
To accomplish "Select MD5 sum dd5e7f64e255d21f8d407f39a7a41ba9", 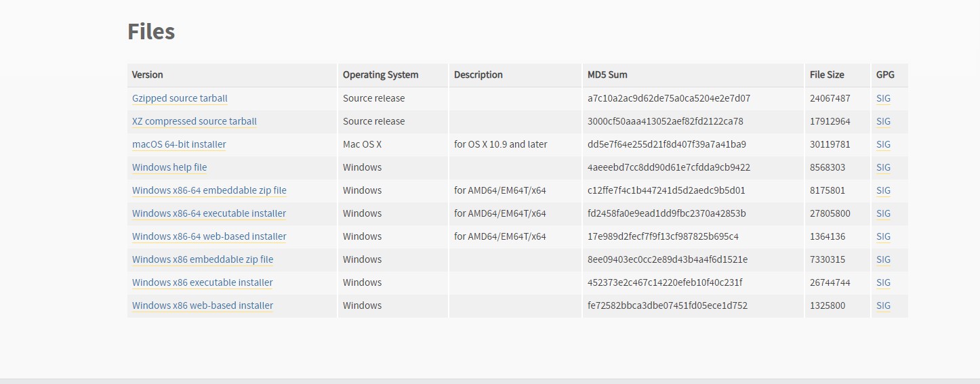I will point(667,144).
